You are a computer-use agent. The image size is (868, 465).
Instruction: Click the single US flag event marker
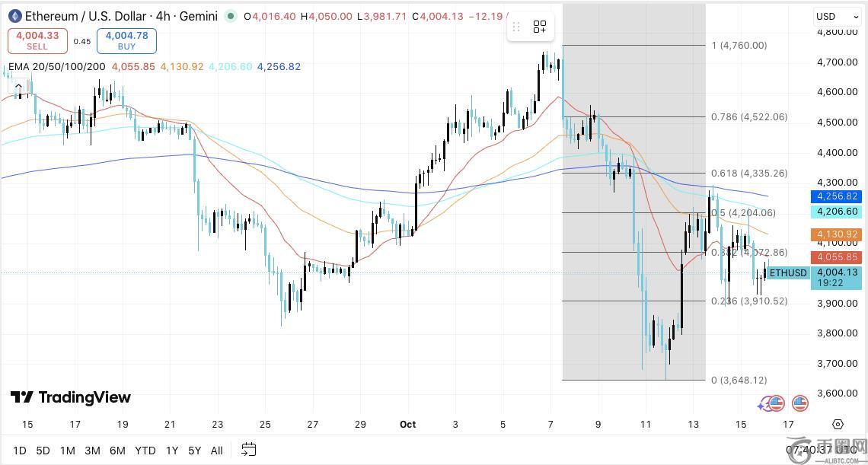pos(799,403)
